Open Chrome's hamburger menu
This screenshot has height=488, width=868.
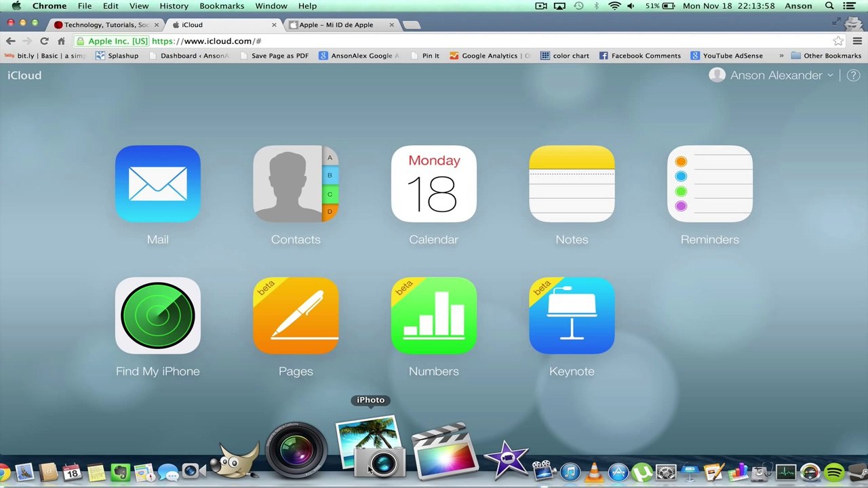click(x=857, y=41)
